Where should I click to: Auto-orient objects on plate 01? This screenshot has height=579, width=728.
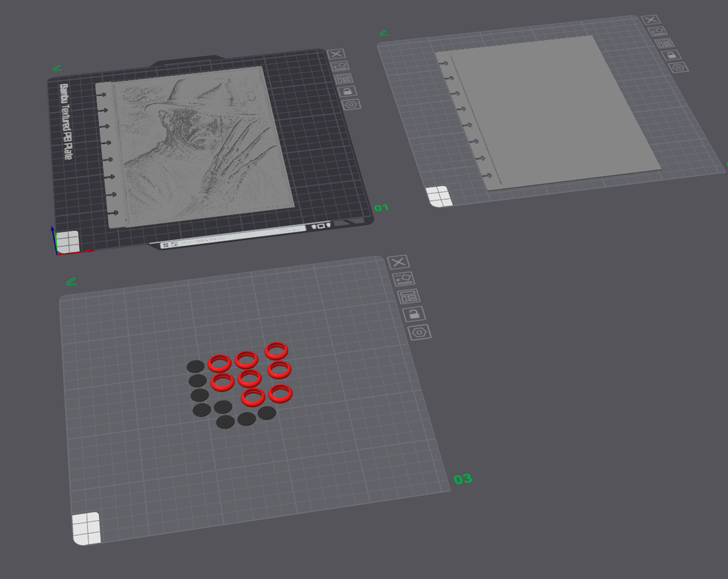point(339,66)
